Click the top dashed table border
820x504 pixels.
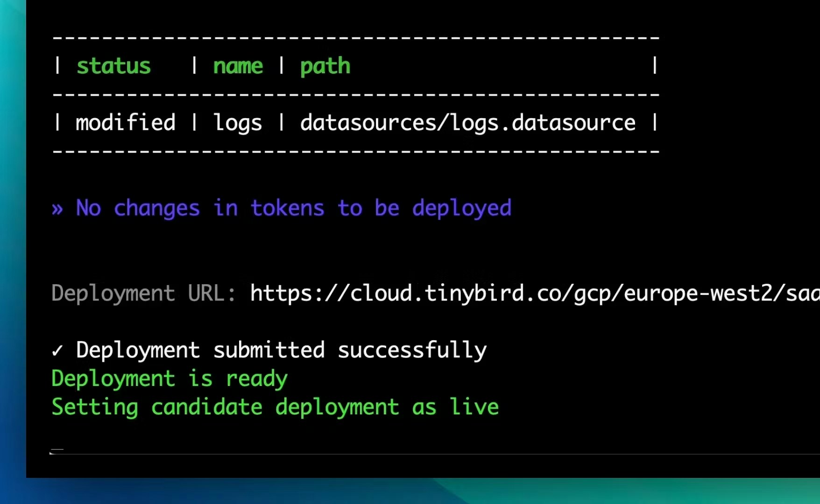(356, 37)
